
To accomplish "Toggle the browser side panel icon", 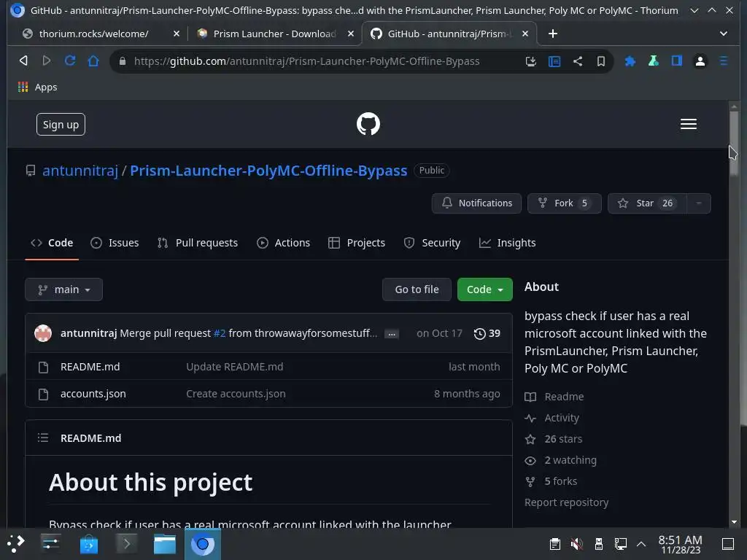I will coord(676,61).
